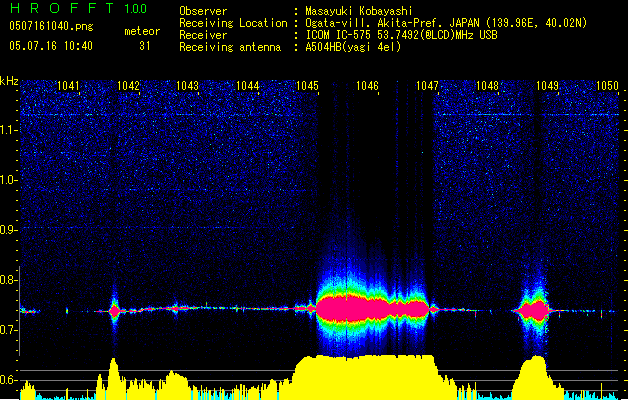Click the meteor echo burst near 1049

534,310
